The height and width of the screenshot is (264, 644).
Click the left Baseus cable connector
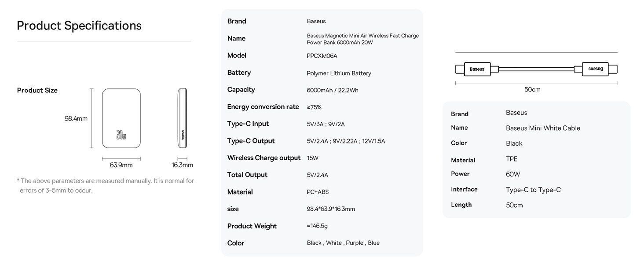coord(477,69)
